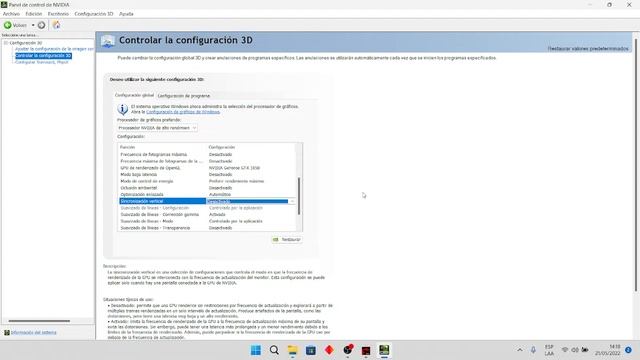The width and height of the screenshot is (640, 360).
Task: Open the back history dropdown arrow
Action: (x=33, y=25)
